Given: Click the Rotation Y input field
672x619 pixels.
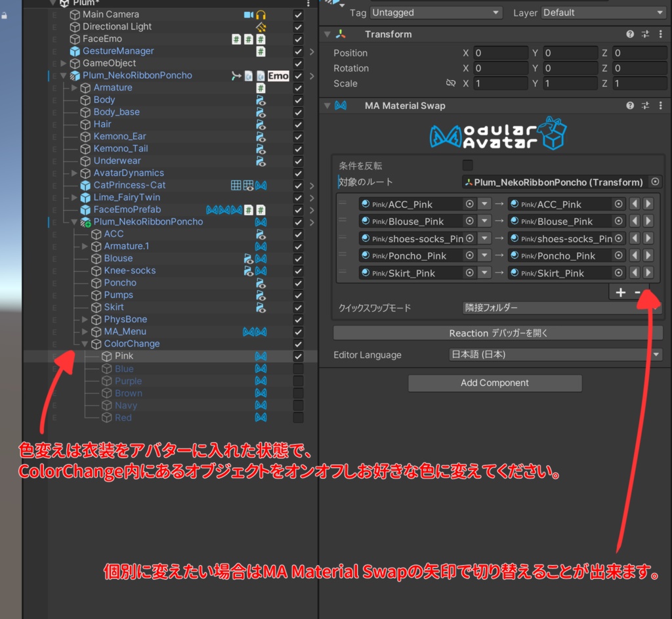Looking at the screenshot, I should point(570,68).
